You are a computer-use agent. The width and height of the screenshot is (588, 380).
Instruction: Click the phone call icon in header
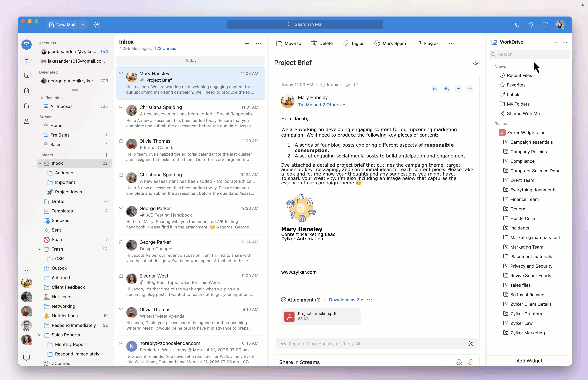coord(516,24)
